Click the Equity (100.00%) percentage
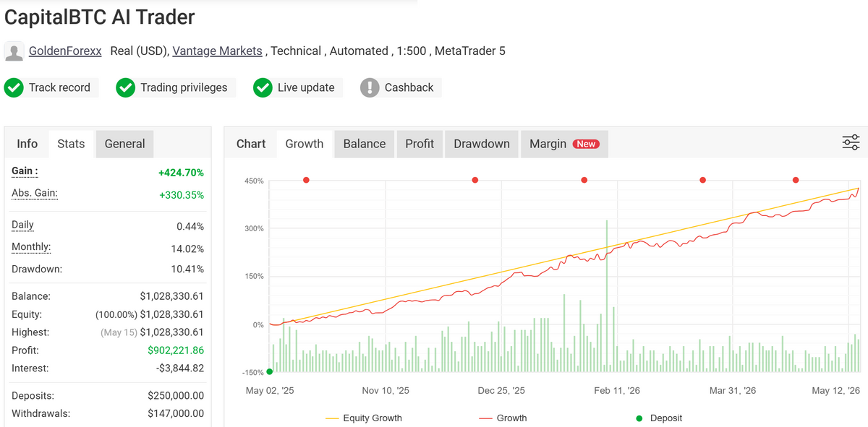 [116, 314]
